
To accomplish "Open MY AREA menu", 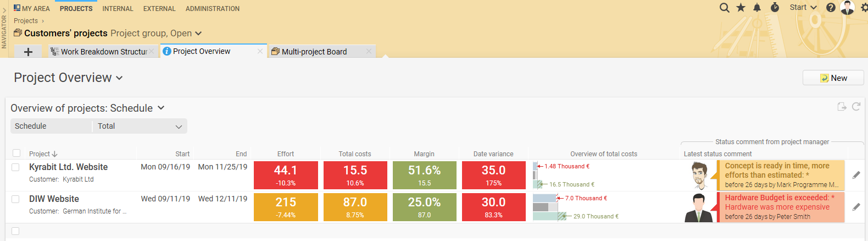I will point(36,8).
